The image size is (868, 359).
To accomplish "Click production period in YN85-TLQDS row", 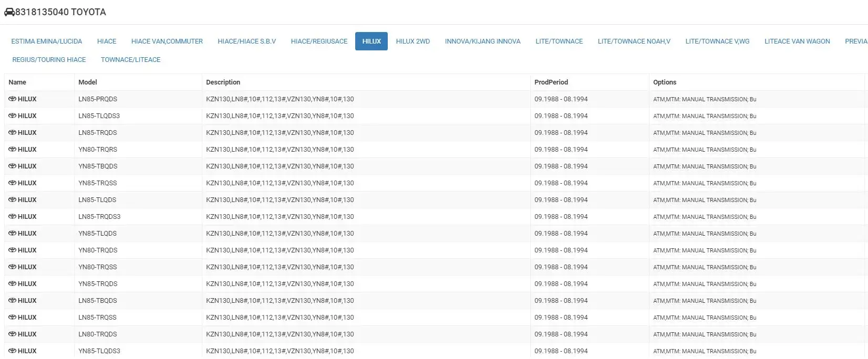I will click(x=561, y=233).
